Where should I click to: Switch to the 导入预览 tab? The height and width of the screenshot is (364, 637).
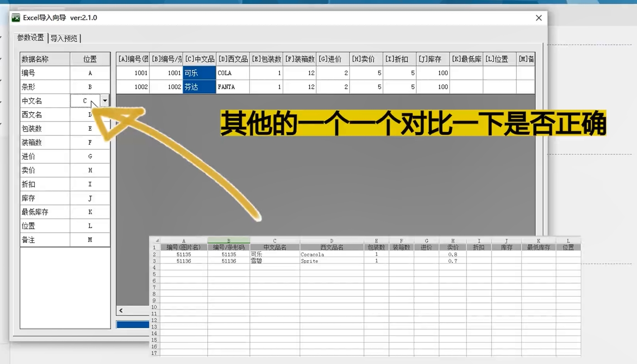64,38
